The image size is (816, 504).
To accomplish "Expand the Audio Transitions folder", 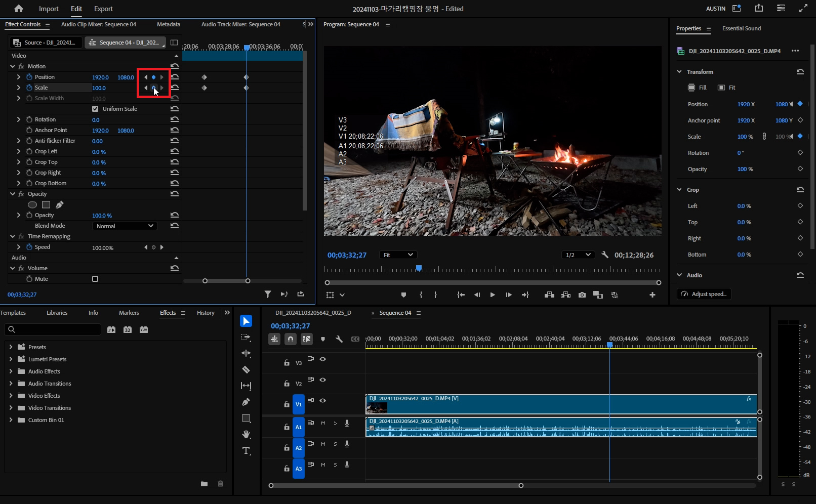I will coord(11,383).
